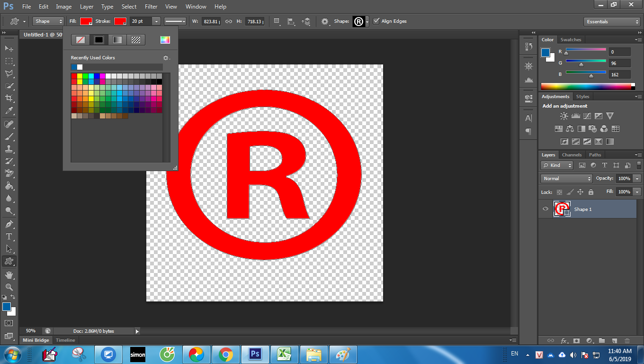Add a layer mask

576,340
